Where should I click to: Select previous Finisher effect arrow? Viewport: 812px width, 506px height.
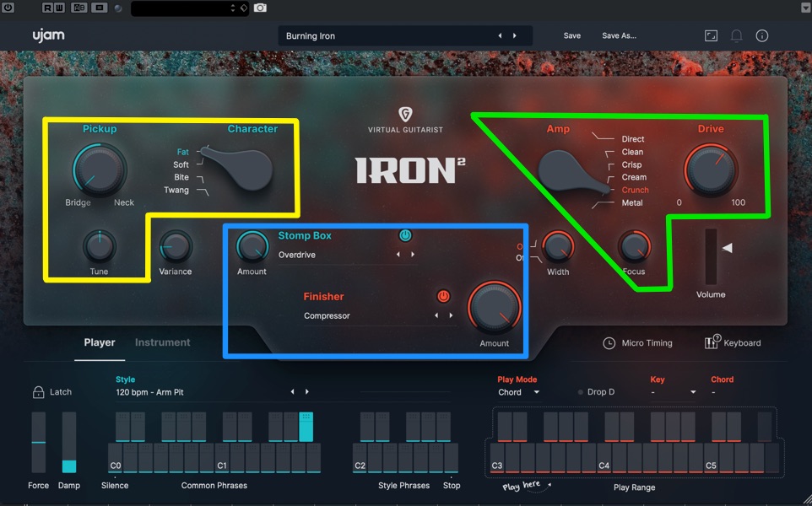(436, 315)
